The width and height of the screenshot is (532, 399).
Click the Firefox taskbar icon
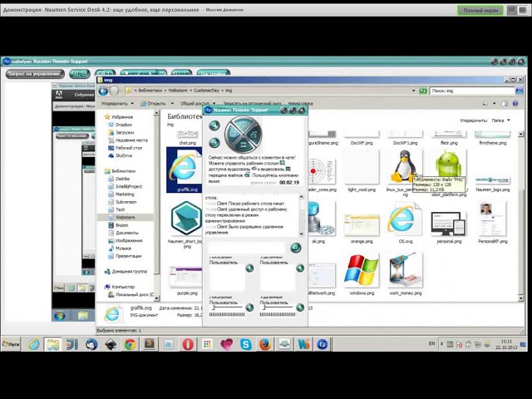tap(265, 344)
